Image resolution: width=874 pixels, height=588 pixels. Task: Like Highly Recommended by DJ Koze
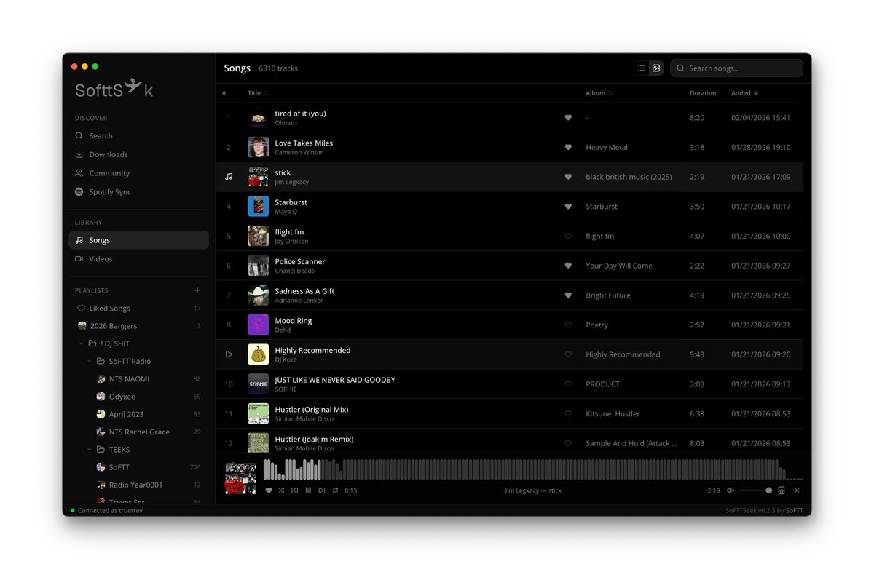point(568,354)
